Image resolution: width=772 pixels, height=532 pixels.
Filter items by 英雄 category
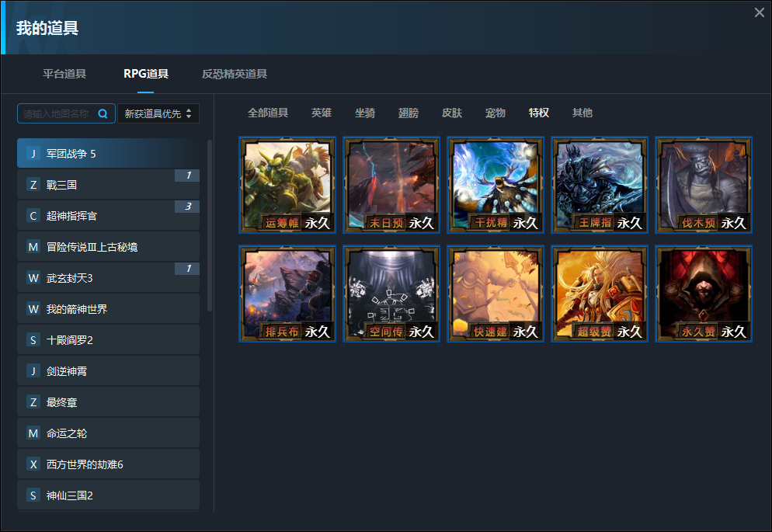tap(322, 113)
